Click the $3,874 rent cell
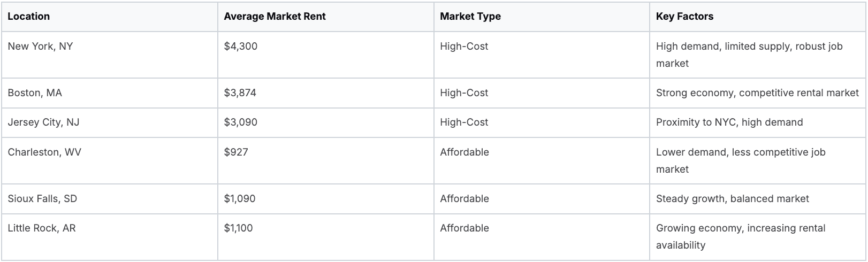Image resolution: width=868 pixels, height=262 pixels. pyautogui.click(x=240, y=93)
